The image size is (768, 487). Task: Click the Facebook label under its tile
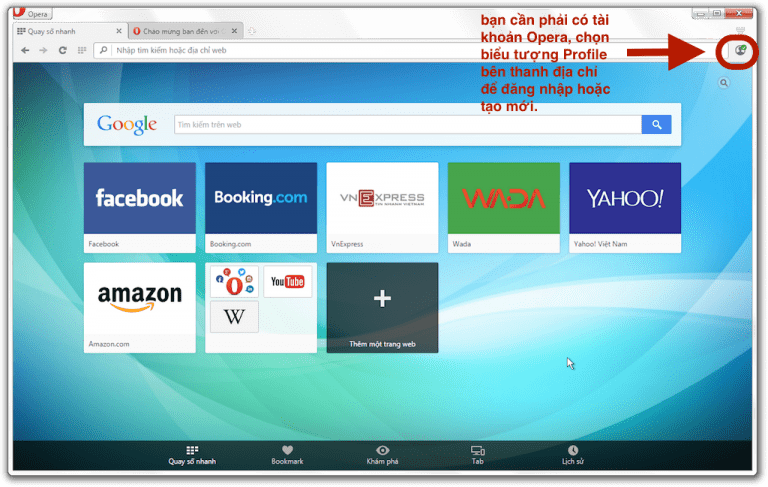pyautogui.click(x=104, y=244)
